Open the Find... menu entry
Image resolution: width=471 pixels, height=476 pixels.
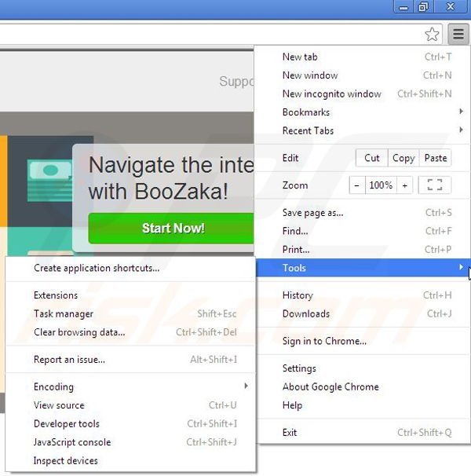(362, 231)
